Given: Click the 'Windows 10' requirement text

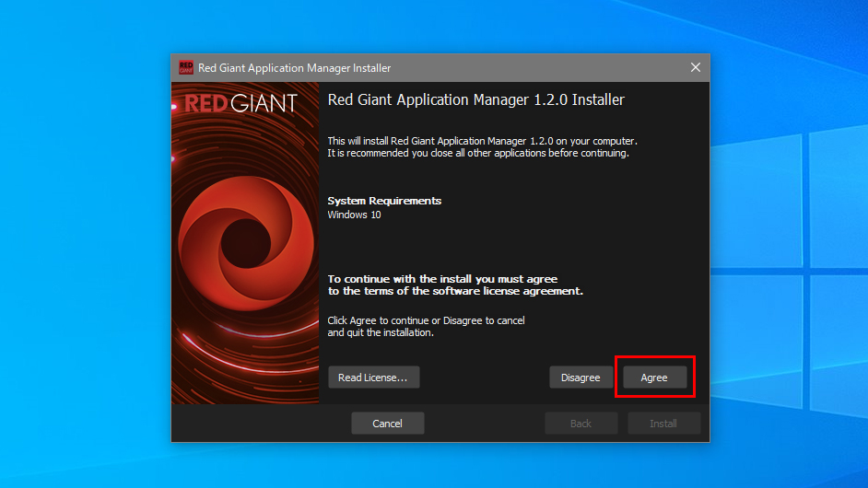Looking at the screenshot, I should pyautogui.click(x=354, y=215).
